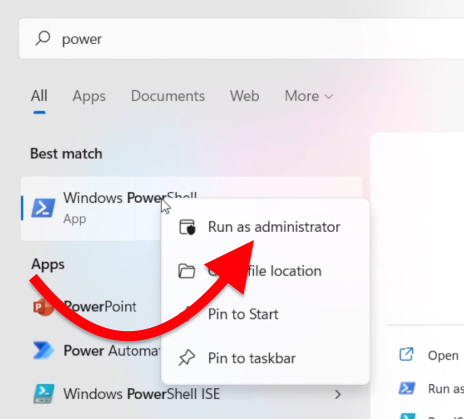Expand the More dropdown
Viewport: 464px width, 419px height.
click(309, 96)
